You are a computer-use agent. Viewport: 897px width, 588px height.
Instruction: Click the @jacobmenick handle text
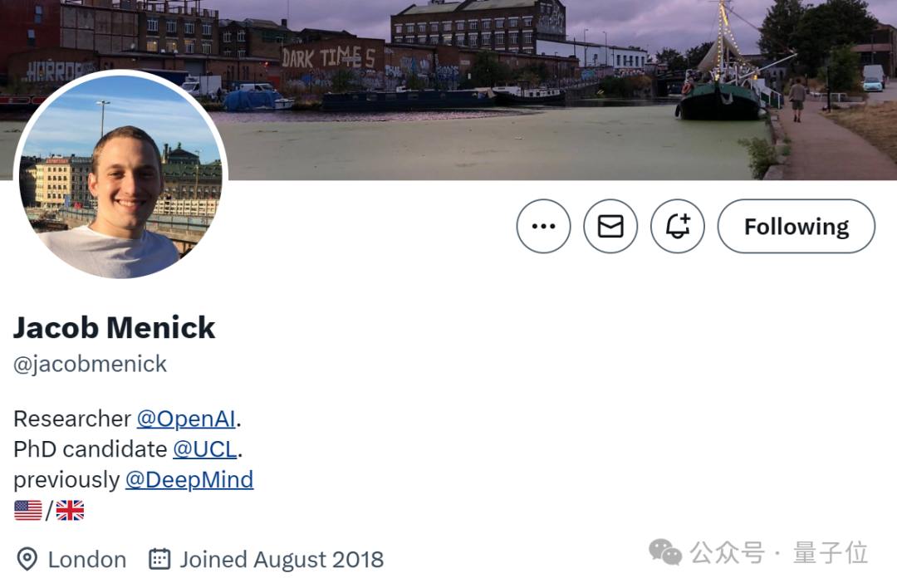click(90, 364)
